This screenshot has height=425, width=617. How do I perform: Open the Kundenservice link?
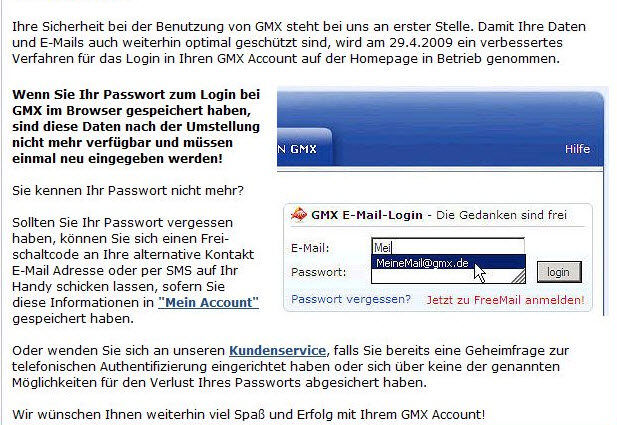pyautogui.click(x=278, y=350)
